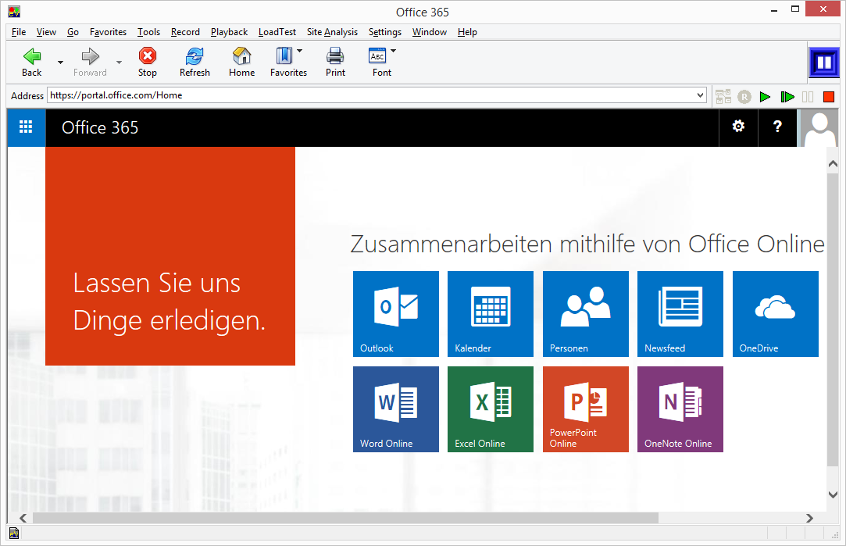This screenshot has width=846, height=546.
Task: Click the vertical scrollbar down arrow
Action: tap(833, 494)
